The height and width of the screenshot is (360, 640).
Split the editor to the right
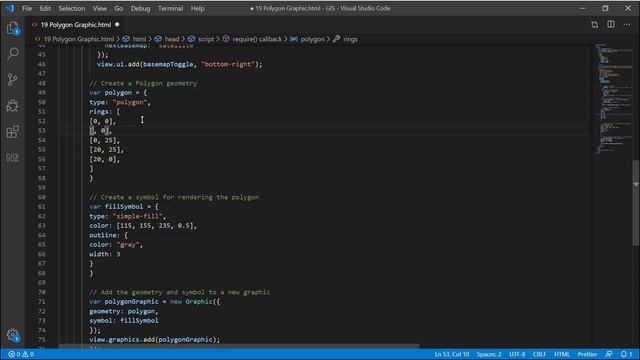[611, 24]
